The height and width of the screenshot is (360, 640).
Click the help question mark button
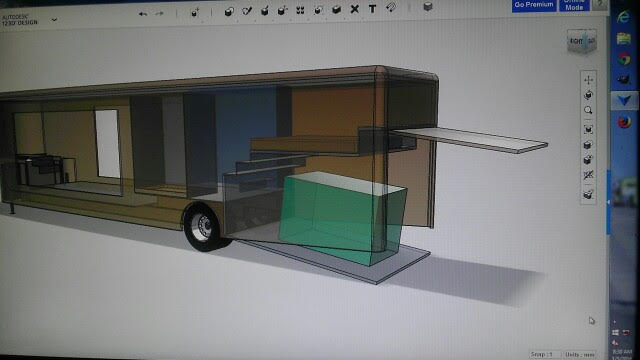pos(600,4)
